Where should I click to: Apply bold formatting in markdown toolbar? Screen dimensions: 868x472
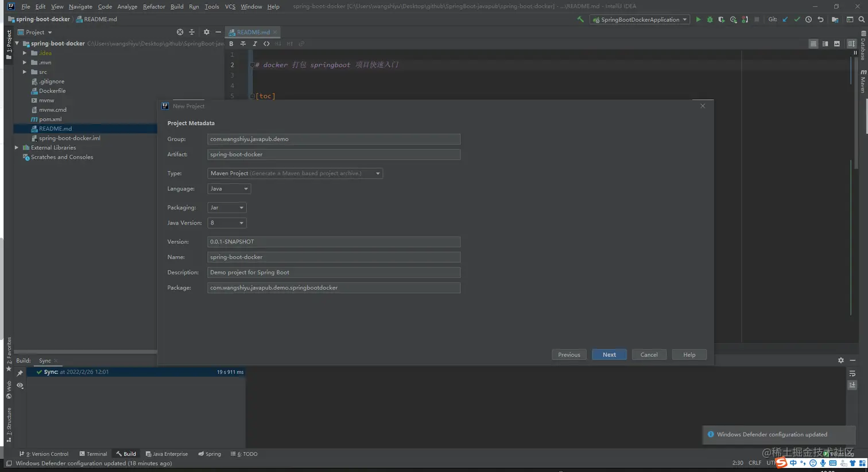coord(231,44)
